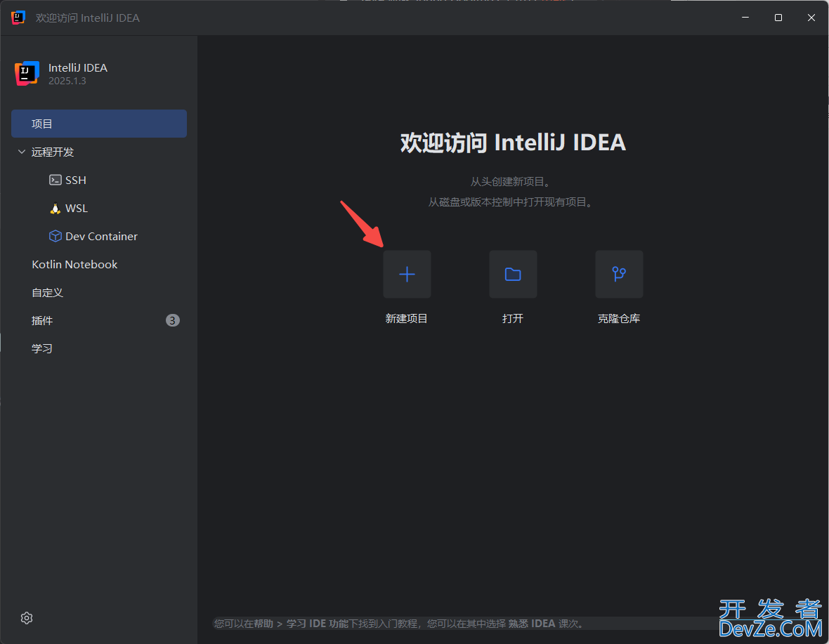Click the bottom hint about 学习 IDE 功能
Screen dimensions: 829x644
(x=399, y=624)
